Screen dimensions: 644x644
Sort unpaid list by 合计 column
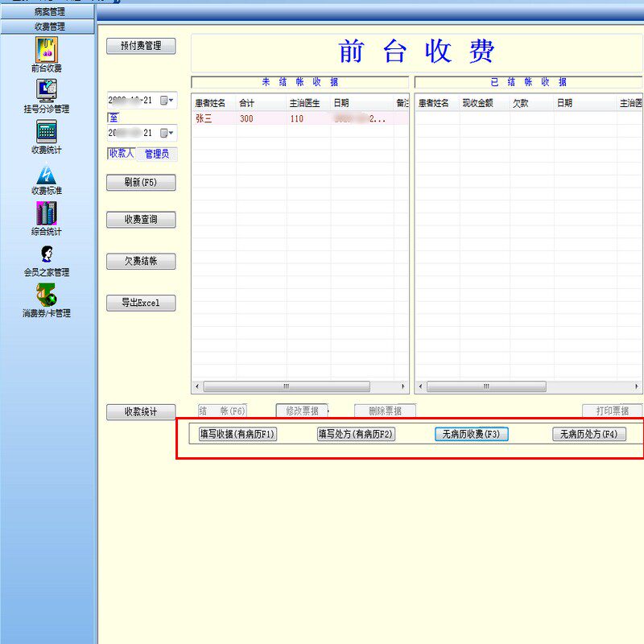[x=261, y=103]
